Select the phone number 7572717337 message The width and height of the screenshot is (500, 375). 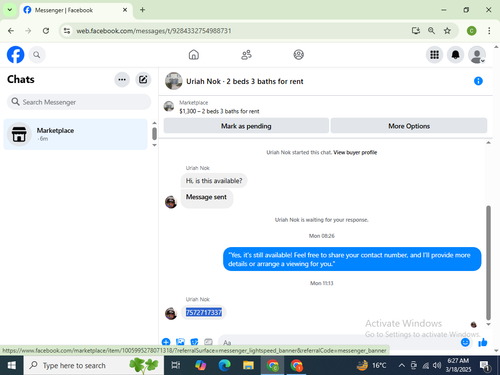click(204, 313)
